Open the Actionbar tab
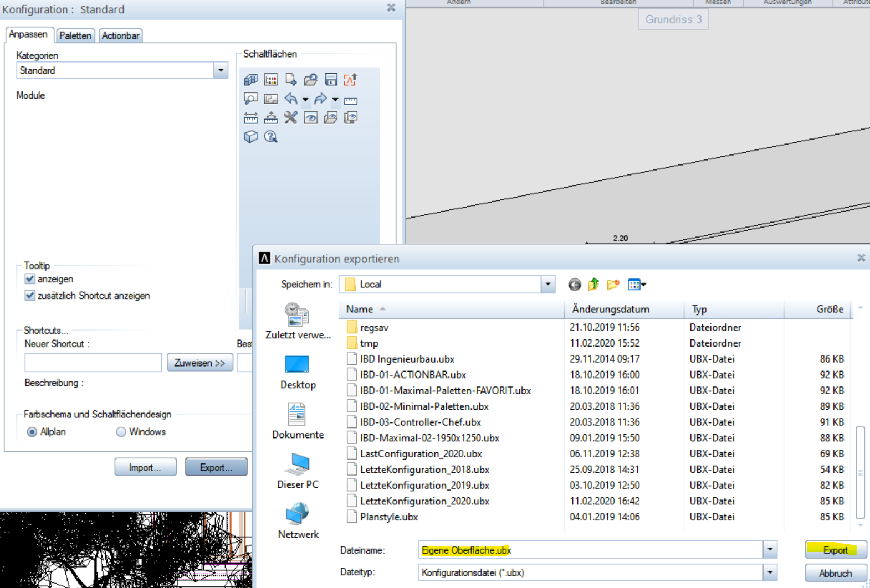This screenshot has width=870, height=588. (x=120, y=35)
